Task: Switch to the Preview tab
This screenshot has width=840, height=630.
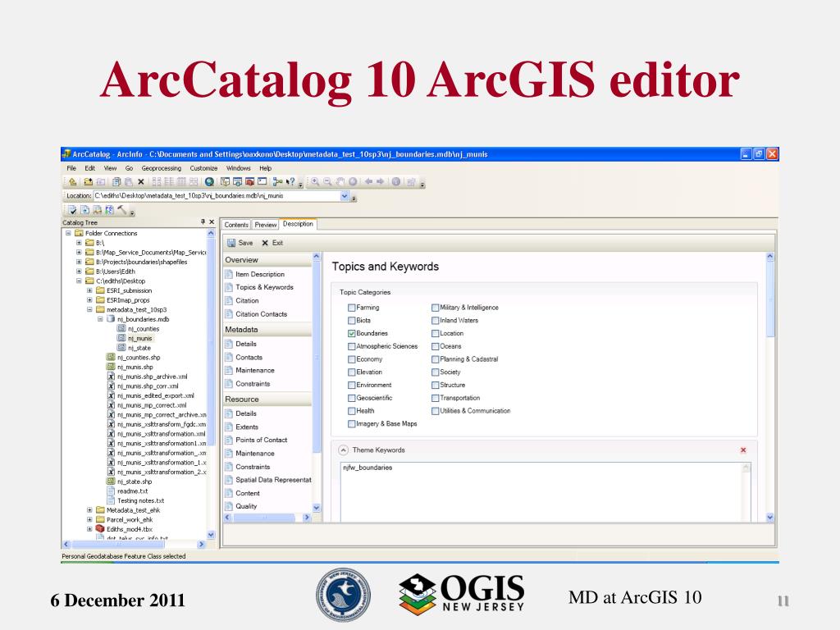Action: [x=265, y=225]
